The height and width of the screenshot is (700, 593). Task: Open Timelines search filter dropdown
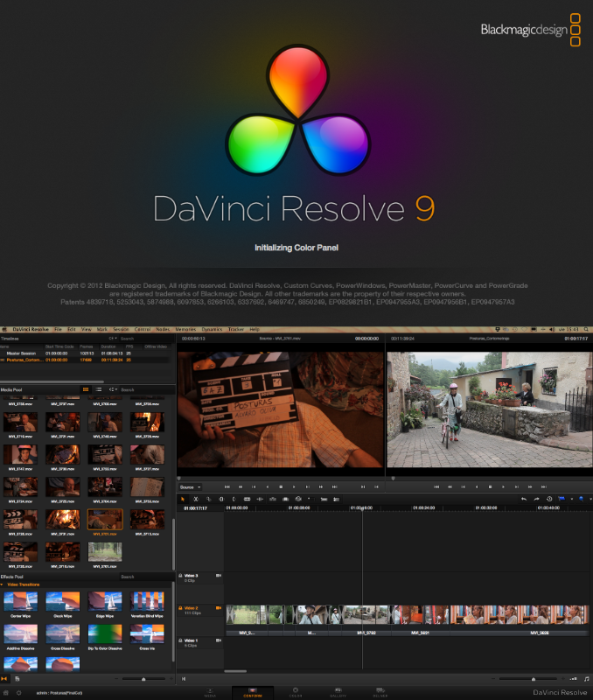113,339
